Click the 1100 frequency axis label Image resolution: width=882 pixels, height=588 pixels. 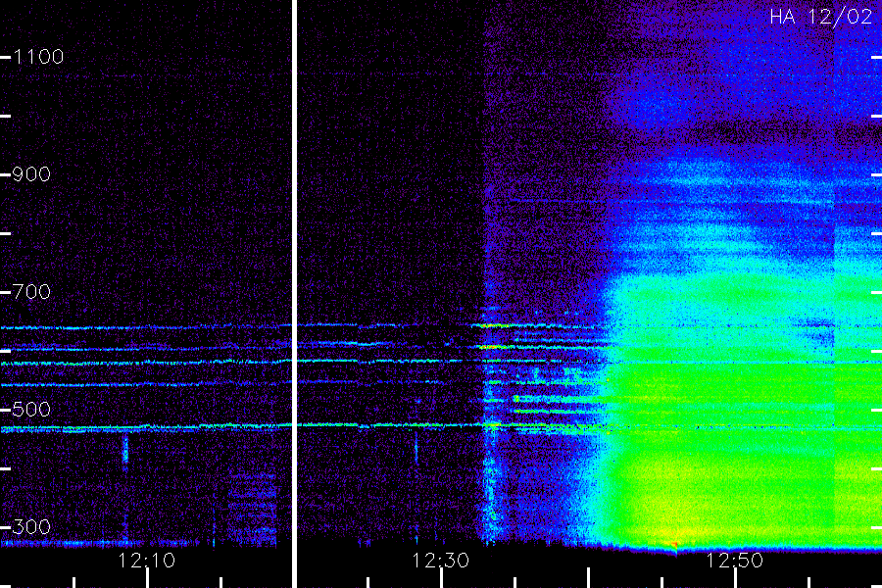(38, 57)
